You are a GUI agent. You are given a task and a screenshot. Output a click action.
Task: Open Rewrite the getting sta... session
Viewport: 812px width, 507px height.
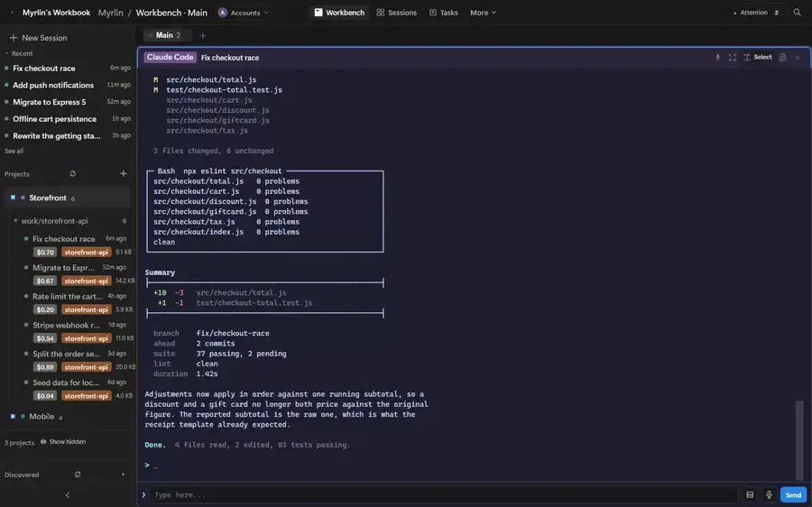68,135
